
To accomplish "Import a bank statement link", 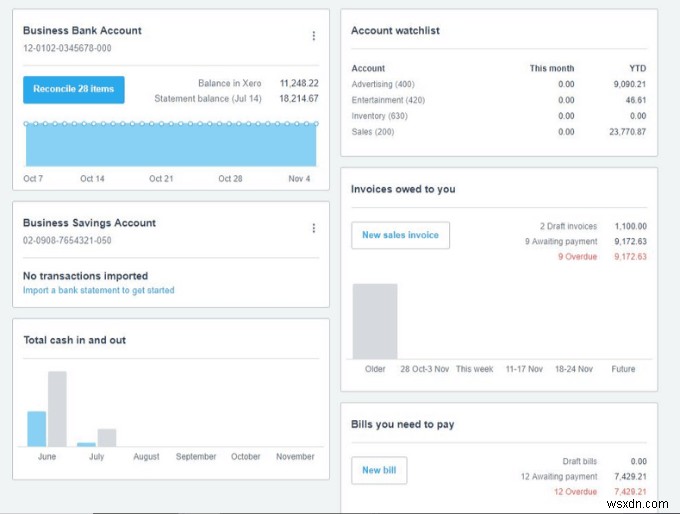I will click(x=98, y=290).
